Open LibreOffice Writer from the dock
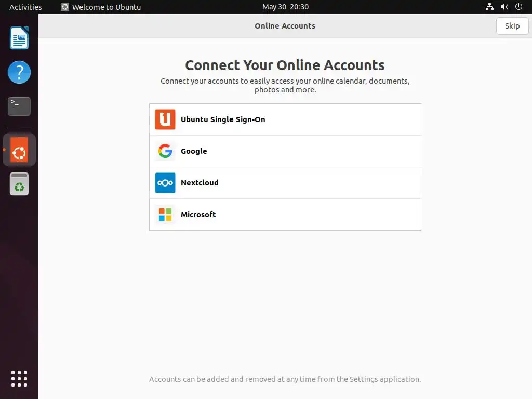 coord(19,38)
